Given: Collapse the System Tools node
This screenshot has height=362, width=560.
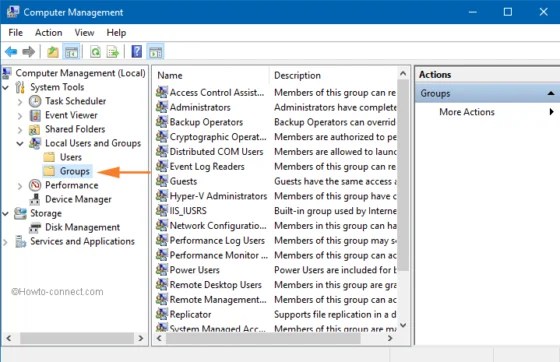Looking at the screenshot, I should pos(6,87).
